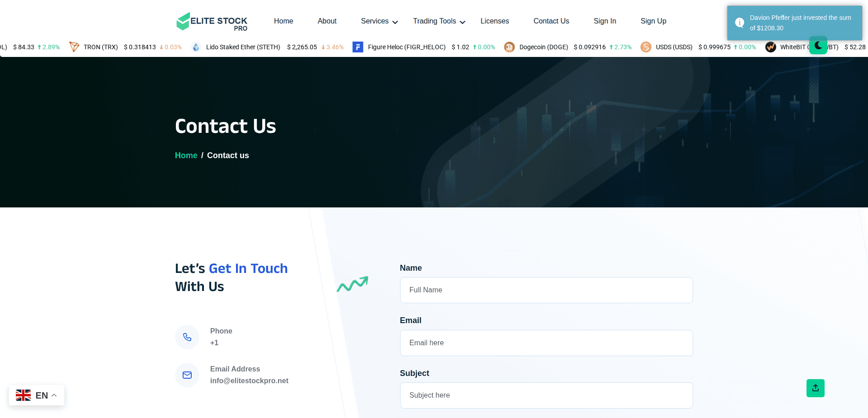Image resolution: width=868 pixels, height=418 pixels.
Task: Select Licenses in the navigation bar
Action: pyautogui.click(x=495, y=21)
